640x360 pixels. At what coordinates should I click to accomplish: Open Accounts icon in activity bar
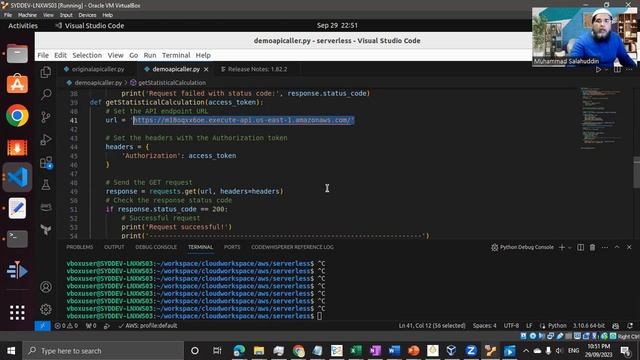(x=46, y=287)
